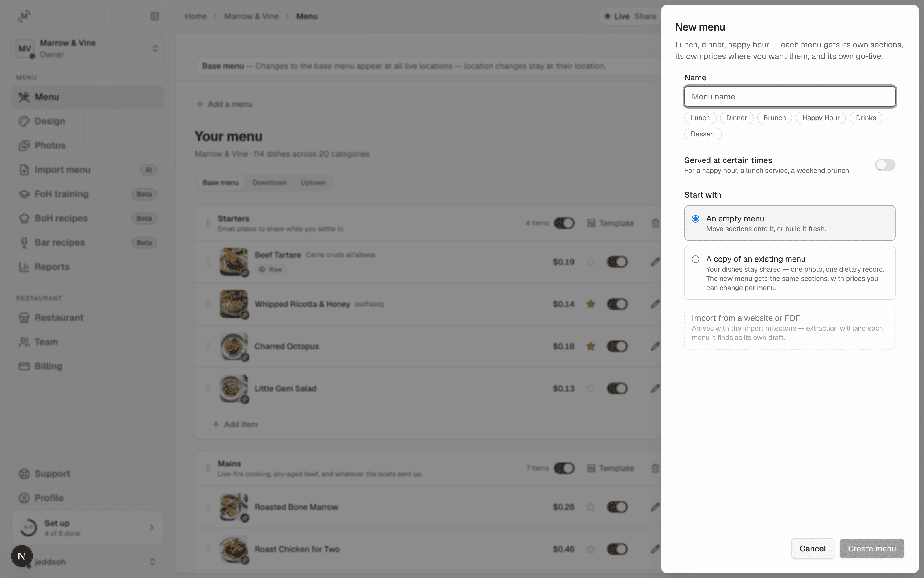
Task: Enable Served at certain times switch
Action: 885,165
